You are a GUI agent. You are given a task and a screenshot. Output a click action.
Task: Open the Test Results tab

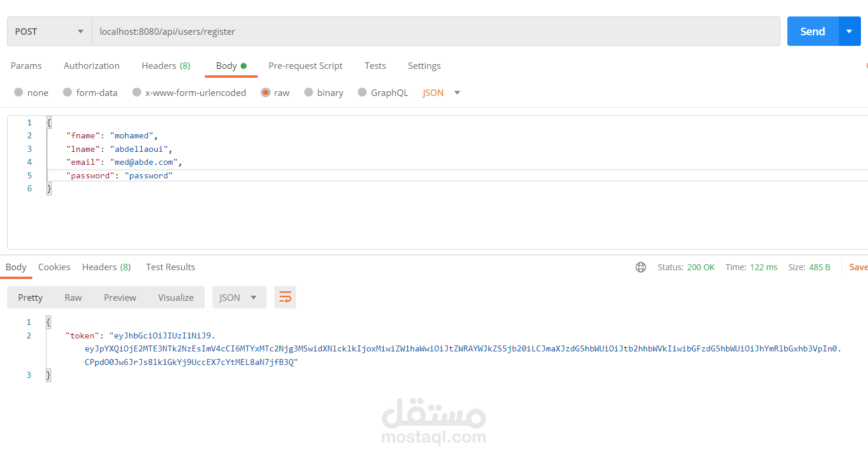(x=170, y=267)
